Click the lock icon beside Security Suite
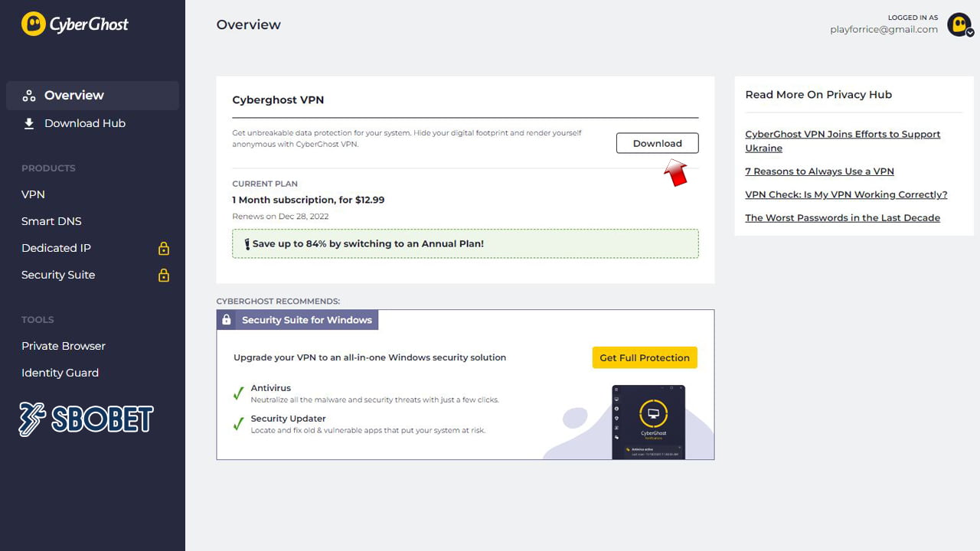 (x=163, y=275)
